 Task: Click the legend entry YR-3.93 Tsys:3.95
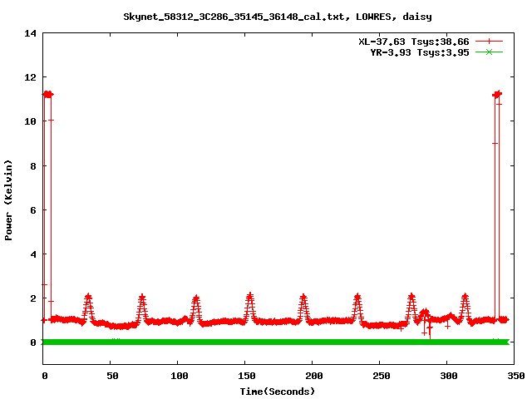pyautogui.click(x=419, y=52)
